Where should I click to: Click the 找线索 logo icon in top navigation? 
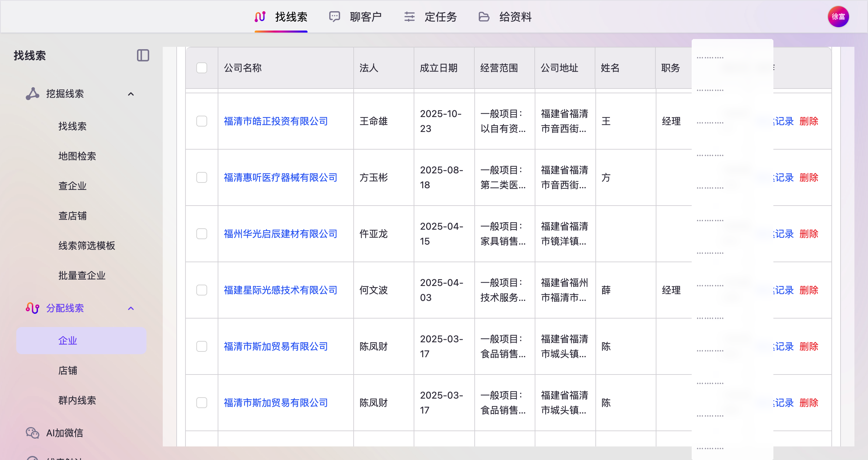point(260,17)
